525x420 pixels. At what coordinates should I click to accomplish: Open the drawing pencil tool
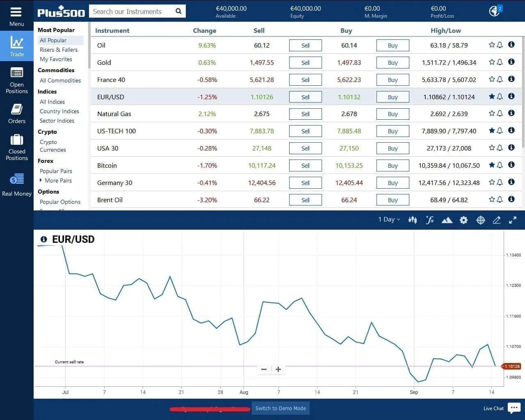coord(496,220)
